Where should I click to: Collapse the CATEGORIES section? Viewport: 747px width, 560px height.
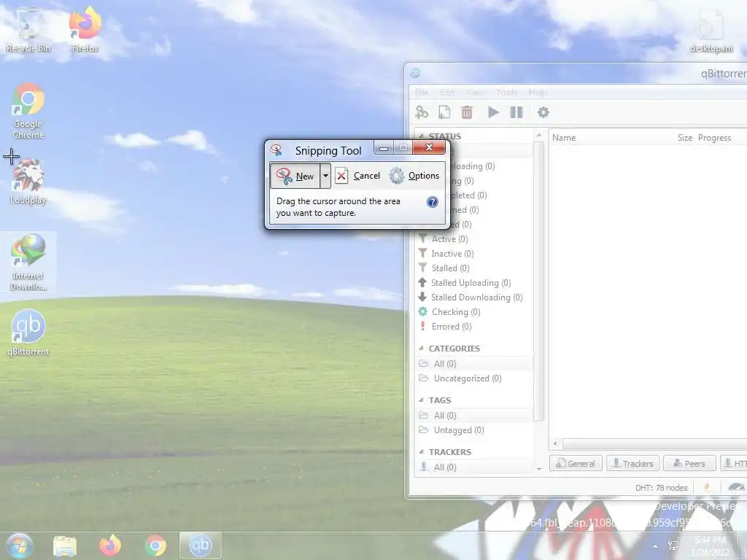point(421,349)
